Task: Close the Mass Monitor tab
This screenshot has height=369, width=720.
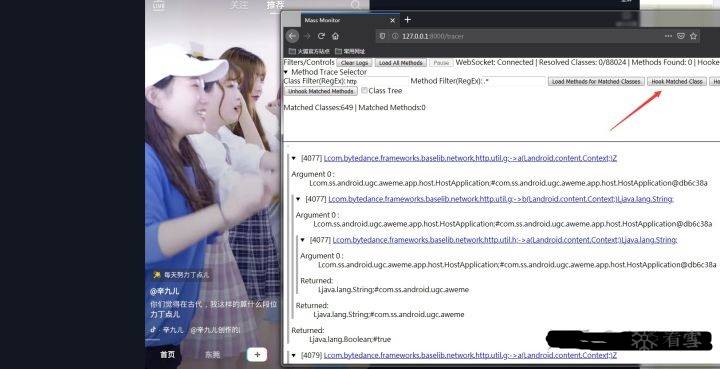Action: point(393,20)
